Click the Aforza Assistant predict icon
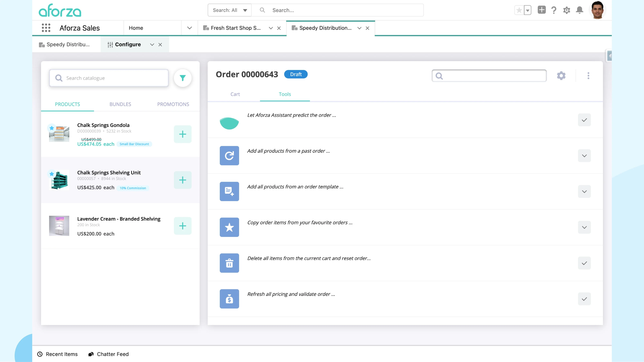644x362 pixels. pyautogui.click(x=229, y=123)
